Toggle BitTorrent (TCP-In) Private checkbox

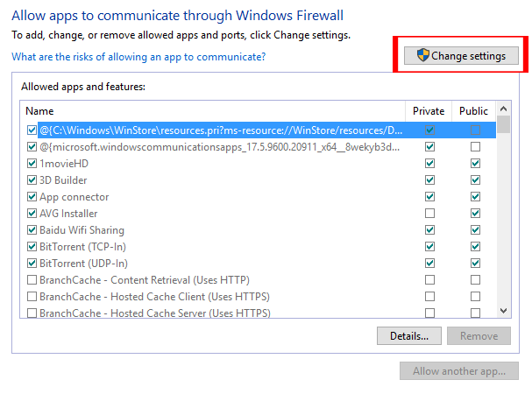pos(429,247)
